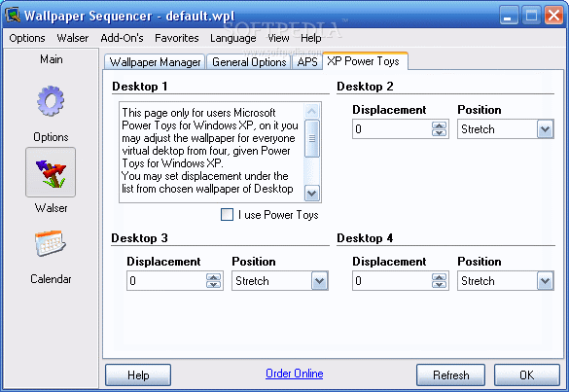Image resolution: width=569 pixels, height=392 pixels.
Task: Click the Main sidebar header
Action: coord(52,59)
